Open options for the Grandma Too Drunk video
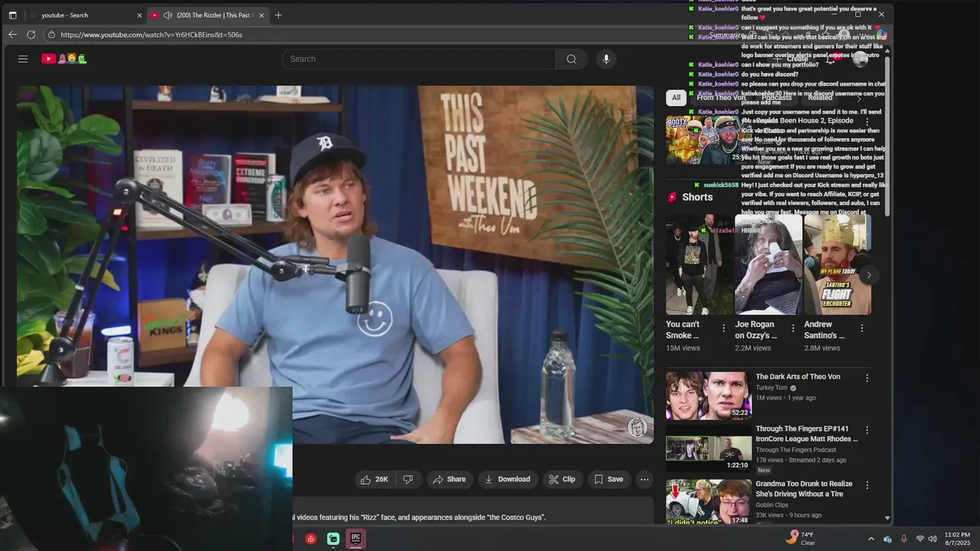Screen dimensions: 980x551 click(x=867, y=485)
